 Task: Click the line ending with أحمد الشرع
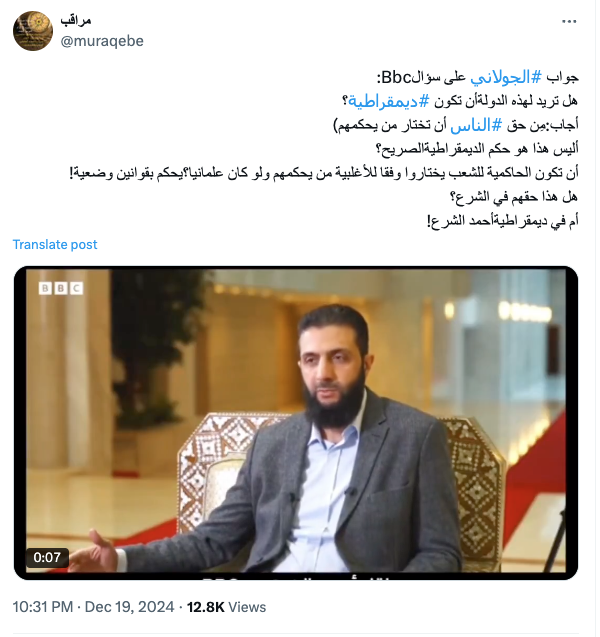(503, 221)
